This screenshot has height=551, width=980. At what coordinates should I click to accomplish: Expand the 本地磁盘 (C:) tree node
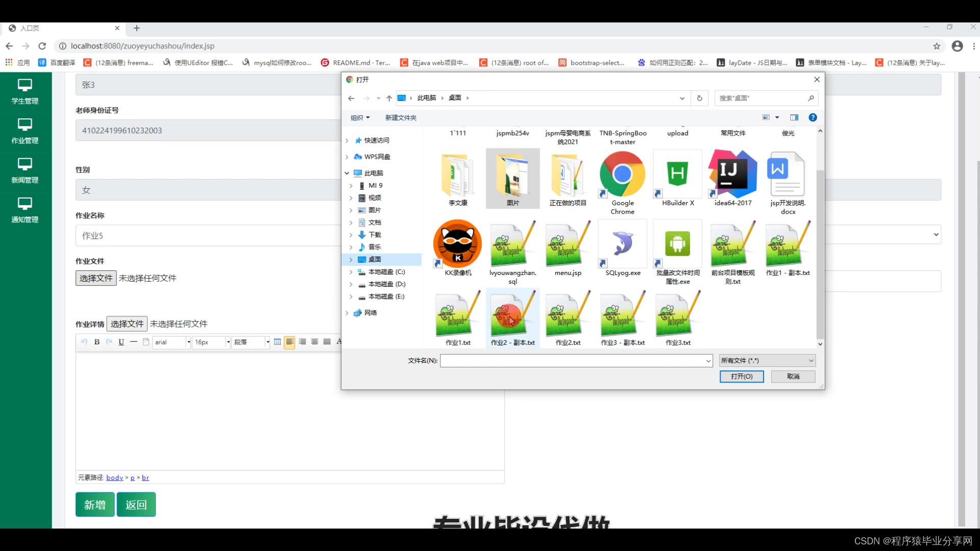(351, 272)
